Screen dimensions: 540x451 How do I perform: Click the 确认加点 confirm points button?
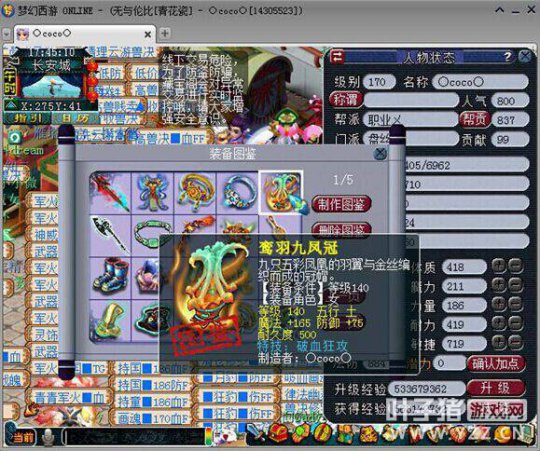(496, 364)
